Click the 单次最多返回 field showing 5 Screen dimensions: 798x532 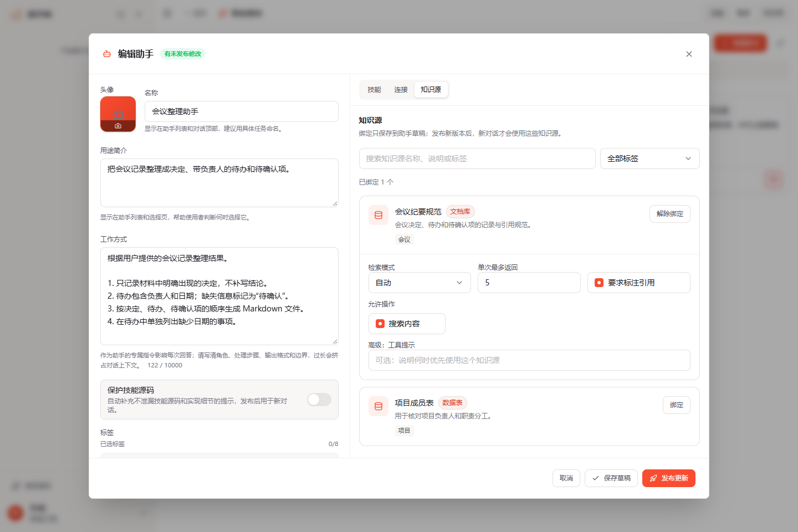(529, 283)
